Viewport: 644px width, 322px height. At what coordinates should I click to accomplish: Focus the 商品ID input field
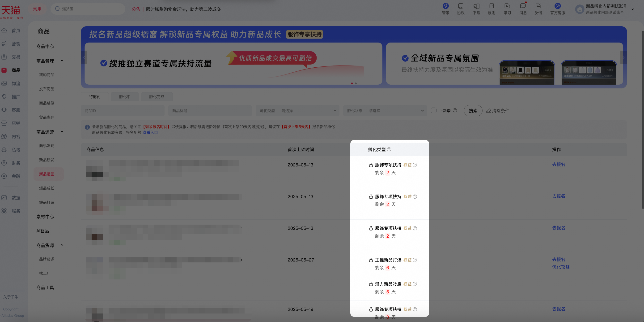pyautogui.click(x=123, y=111)
